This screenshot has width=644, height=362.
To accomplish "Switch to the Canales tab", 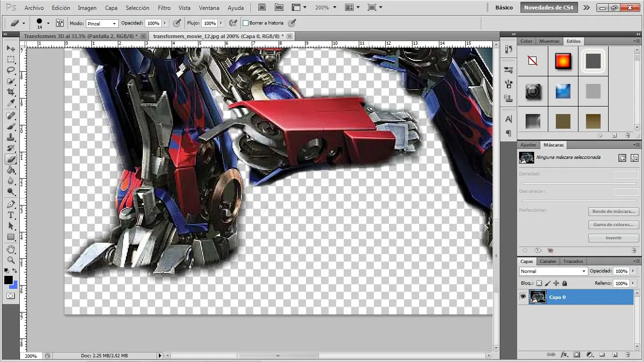I will tap(548, 261).
